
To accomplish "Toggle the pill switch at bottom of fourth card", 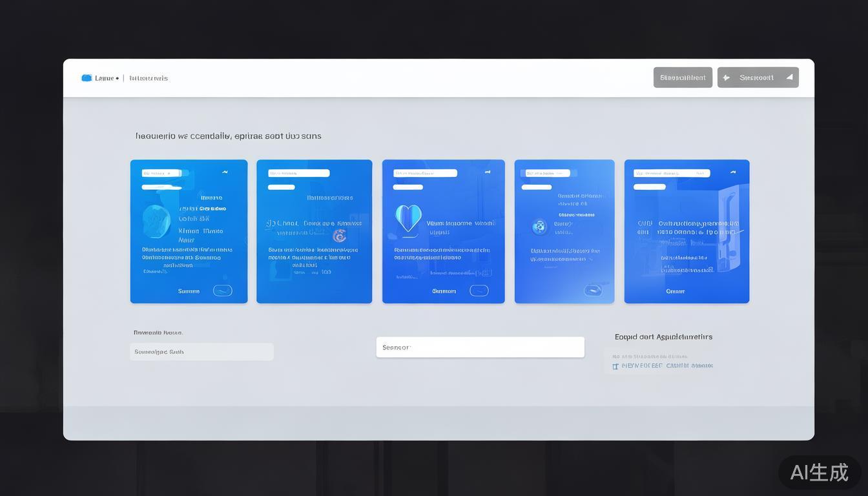I will (x=593, y=291).
